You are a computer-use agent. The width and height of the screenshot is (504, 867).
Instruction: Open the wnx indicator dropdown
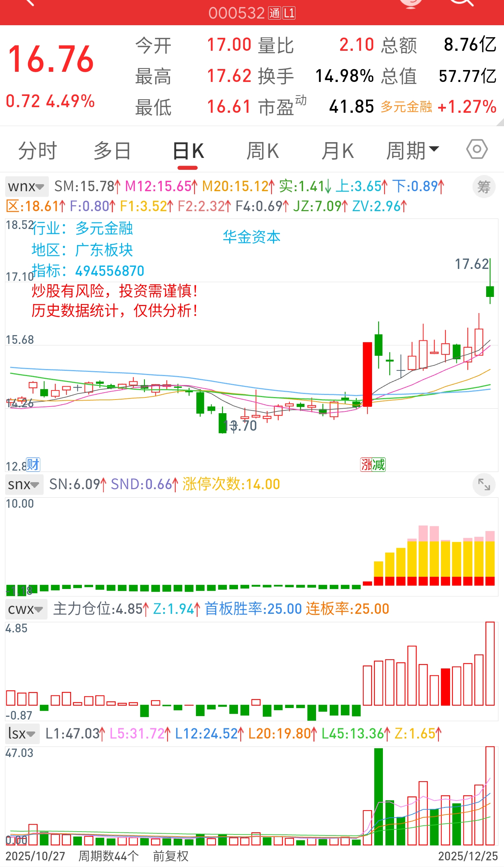[27, 187]
